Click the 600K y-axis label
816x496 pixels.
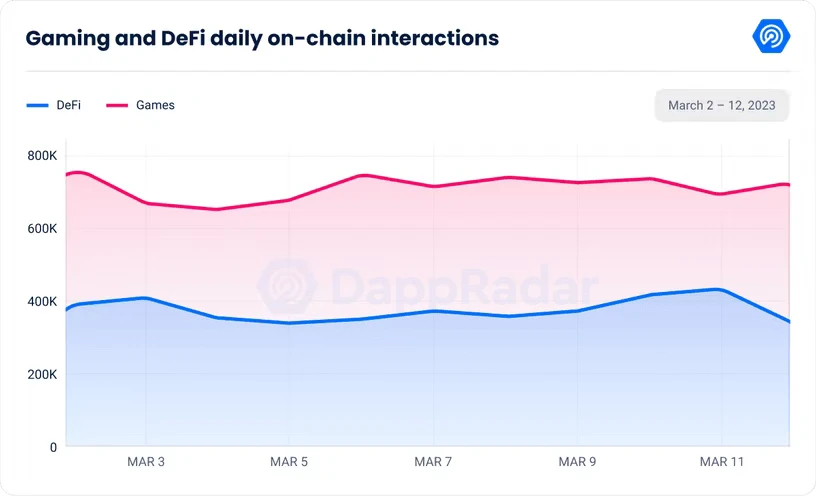coord(42,228)
